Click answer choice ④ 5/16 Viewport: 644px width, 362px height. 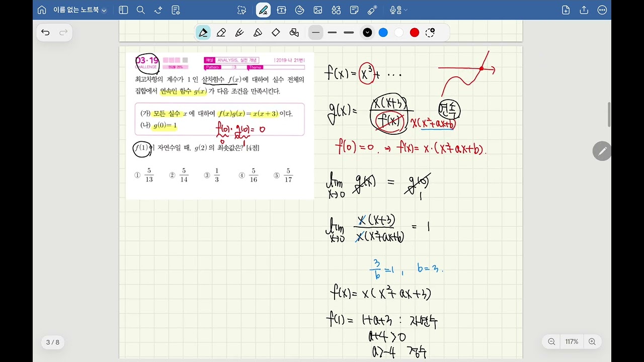pos(249,175)
